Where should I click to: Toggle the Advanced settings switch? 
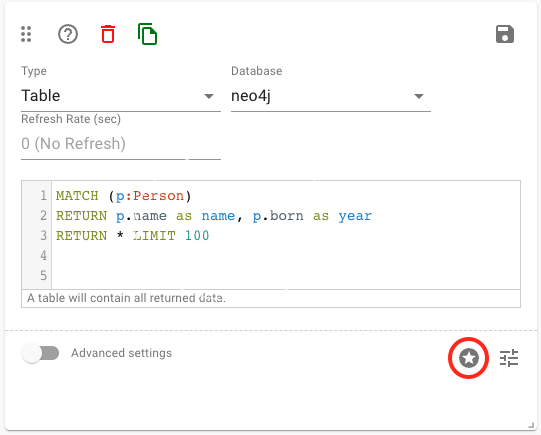(40, 353)
